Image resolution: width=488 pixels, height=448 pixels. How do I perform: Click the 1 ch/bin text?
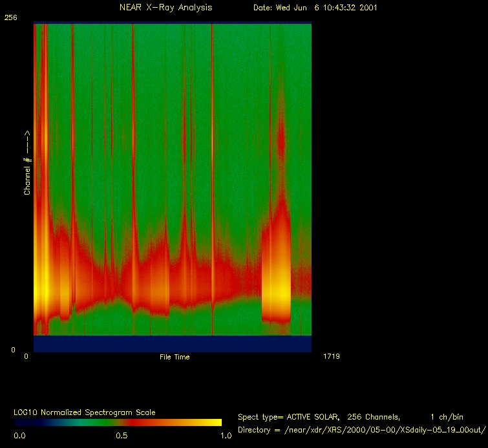pos(444,417)
